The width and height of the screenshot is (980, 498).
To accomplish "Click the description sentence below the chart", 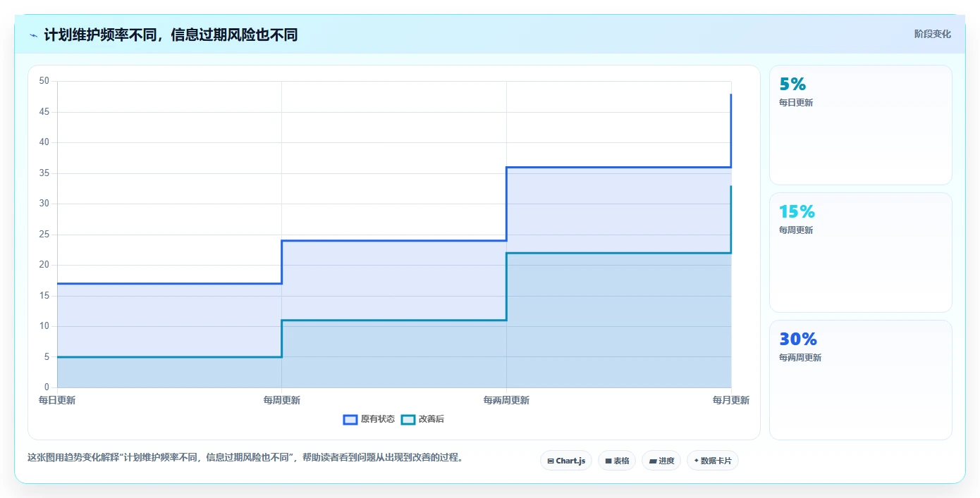I will 246,457.
